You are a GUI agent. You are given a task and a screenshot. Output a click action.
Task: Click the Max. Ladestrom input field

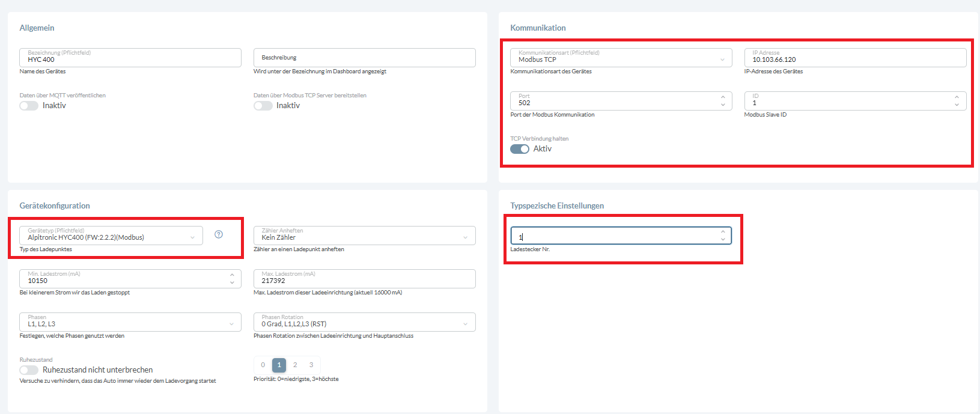(x=364, y=279)
